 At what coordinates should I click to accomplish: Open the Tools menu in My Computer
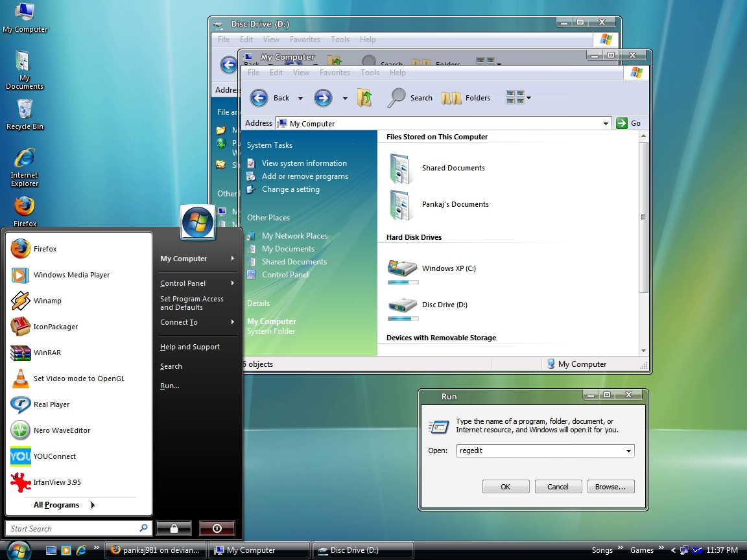pyautogui.click(x=370, y=73)
